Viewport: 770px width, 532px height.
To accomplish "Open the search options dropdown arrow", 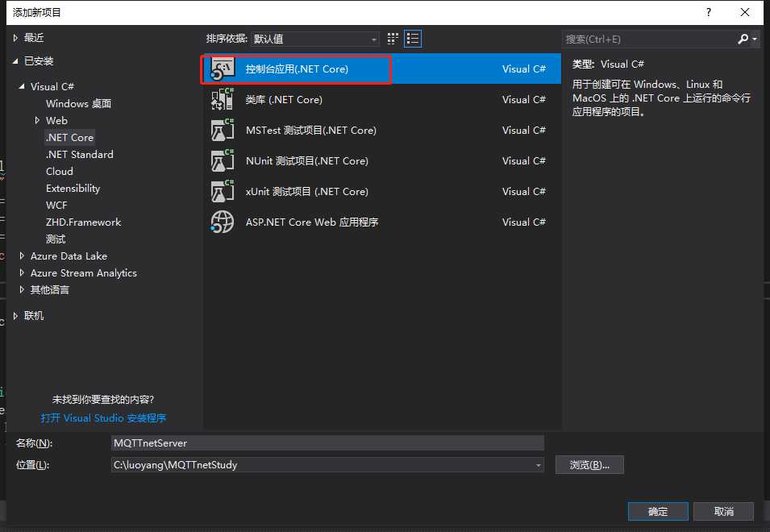I will (x=755, y=39).
